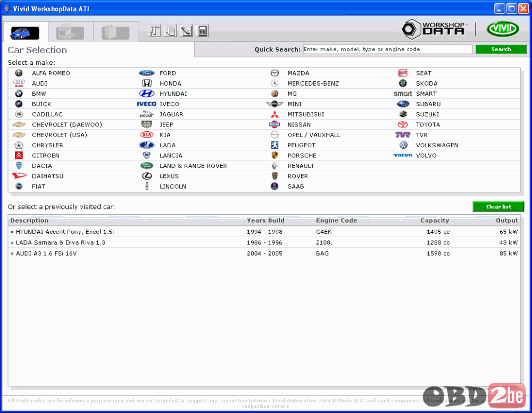532x413 pixels.
Task: Choose the Volkswagen VW logo
Action: tap(403, 145)
